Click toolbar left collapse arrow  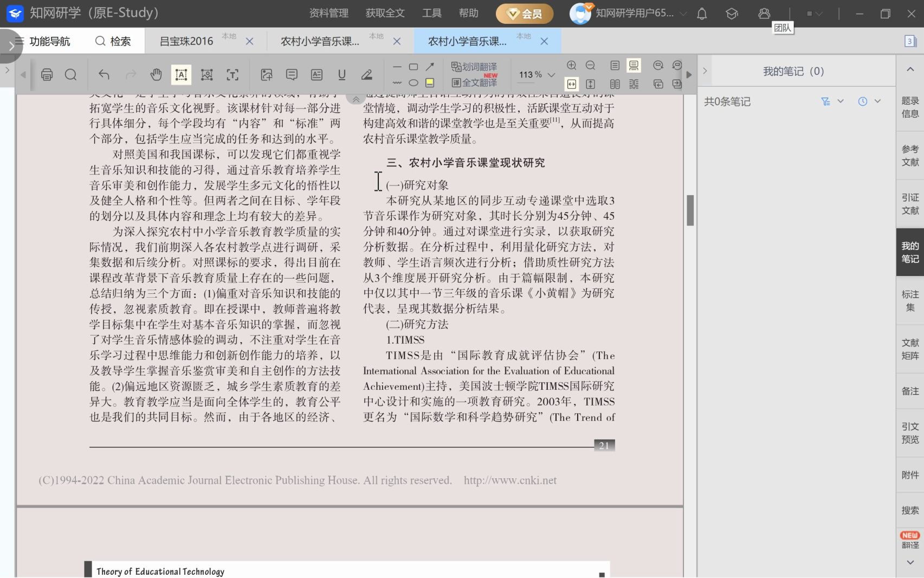pyautogui.click(x=23, y=75)
